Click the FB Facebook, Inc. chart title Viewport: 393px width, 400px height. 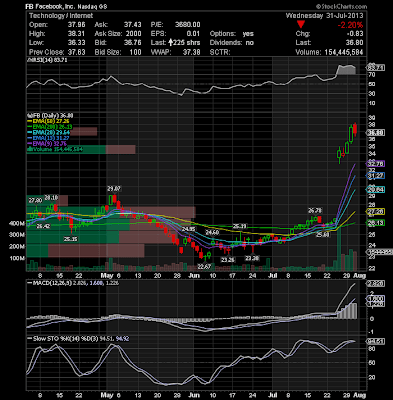[67, 6]
